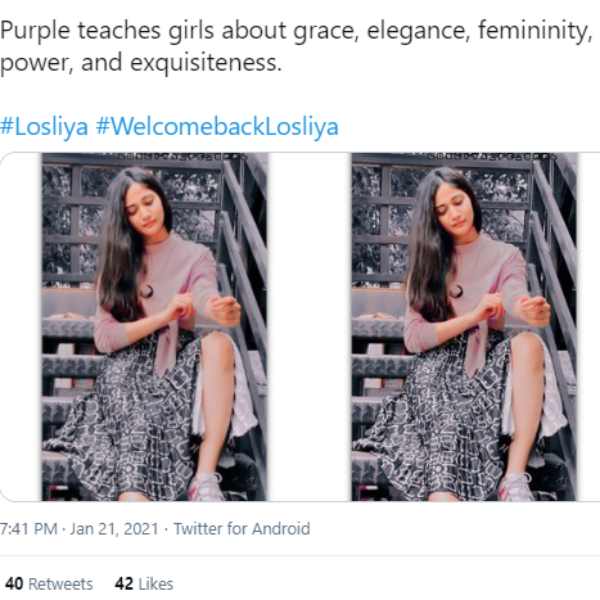Open the #Losliya hashtag link
The image size is (600, 600).
pos(44,126)
